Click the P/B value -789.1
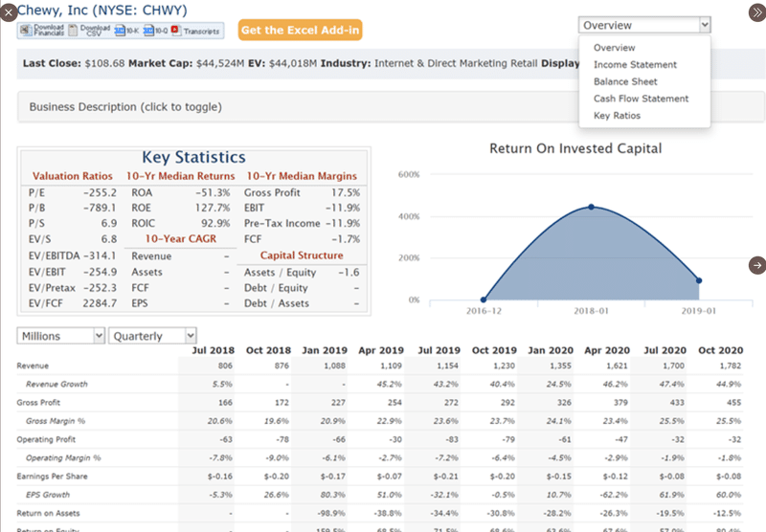 coord(100,208)
